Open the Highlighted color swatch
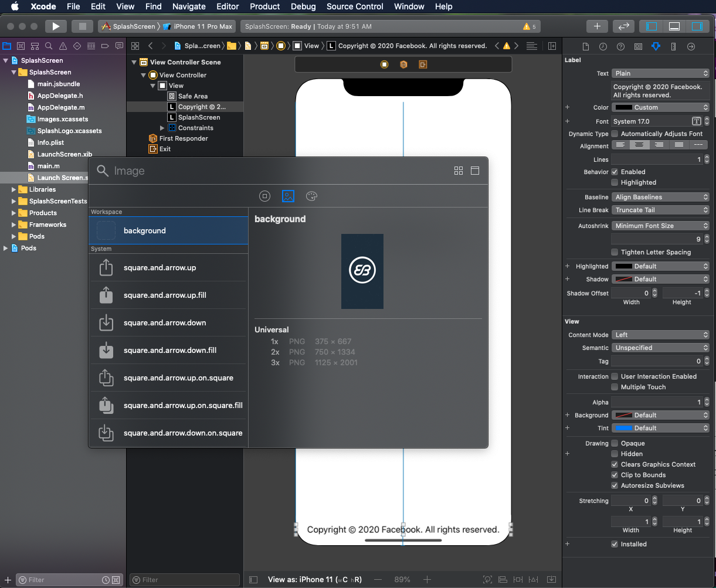Image resolution: width=716 pixels, height=588 pixels. [x=623, y=266]
